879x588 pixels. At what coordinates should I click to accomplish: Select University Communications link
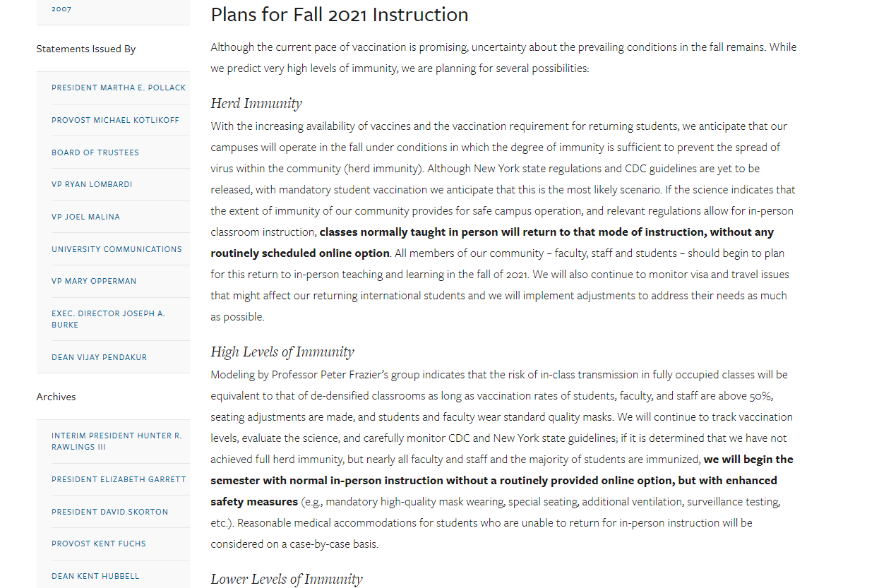click(x=116, y=249)
